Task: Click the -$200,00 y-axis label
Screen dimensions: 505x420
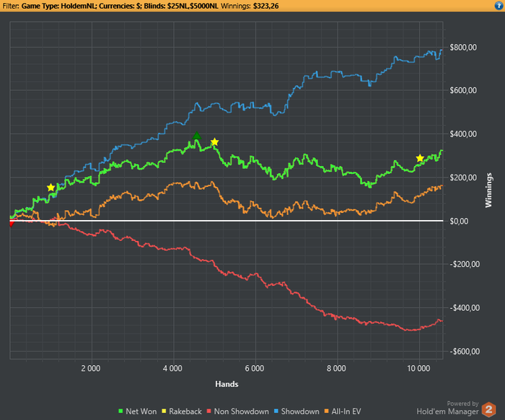Action: tap(465, 264)
